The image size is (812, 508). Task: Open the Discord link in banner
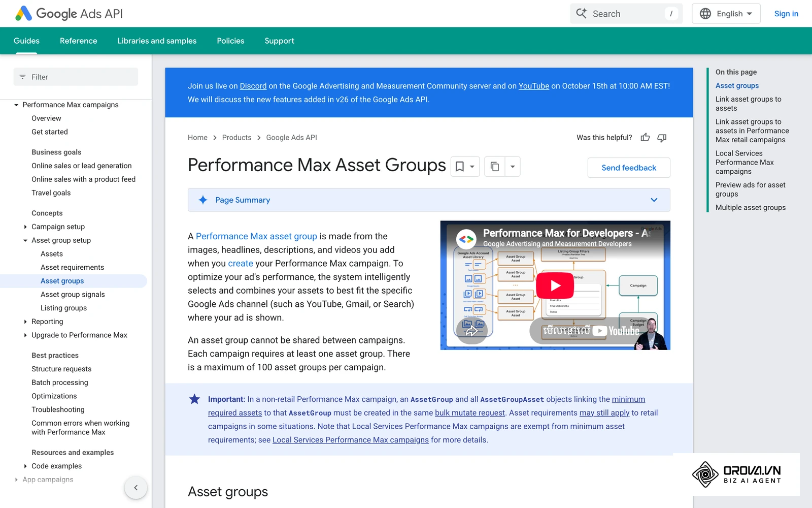[253, 86]
